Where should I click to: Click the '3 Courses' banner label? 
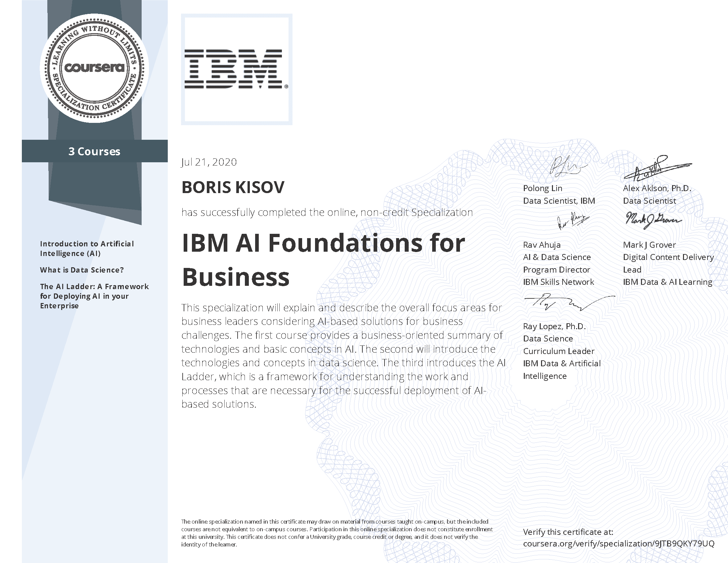pos(94,151)
